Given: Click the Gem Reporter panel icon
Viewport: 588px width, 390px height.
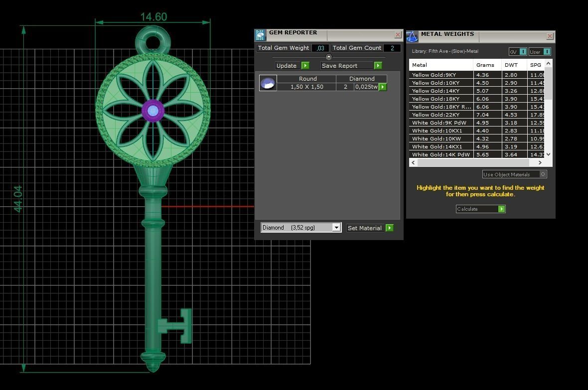Looking at the screenshot, I should (260, 35).
